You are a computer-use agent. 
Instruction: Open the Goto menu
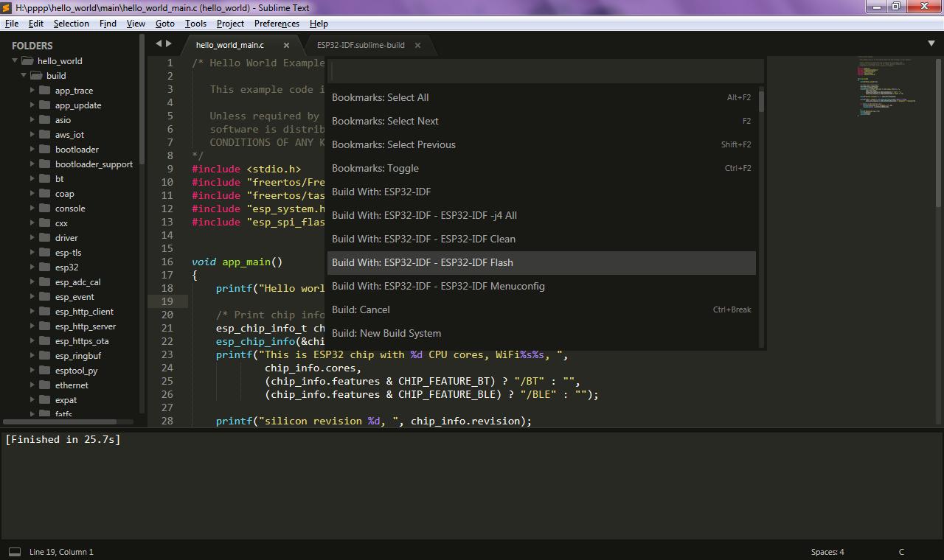coord(165,24)
